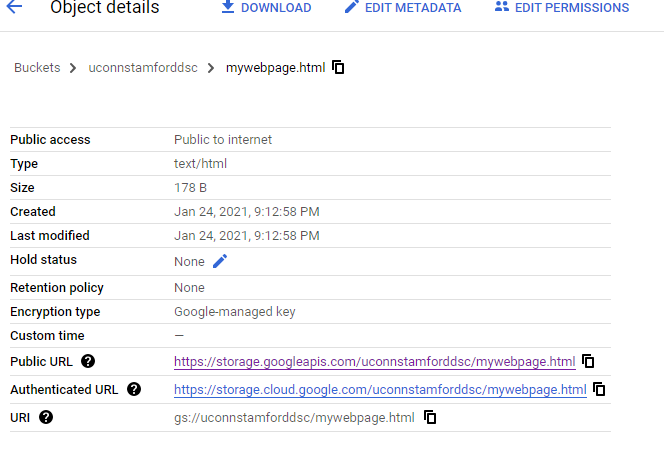Copy the Public URL to clipboard
Image resolution: width=664 pixels, height=469 pixels.
588,361
